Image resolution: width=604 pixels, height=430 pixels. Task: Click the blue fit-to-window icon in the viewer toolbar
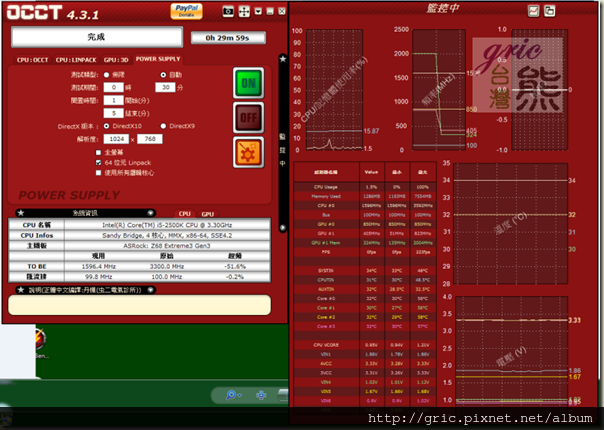261,395
